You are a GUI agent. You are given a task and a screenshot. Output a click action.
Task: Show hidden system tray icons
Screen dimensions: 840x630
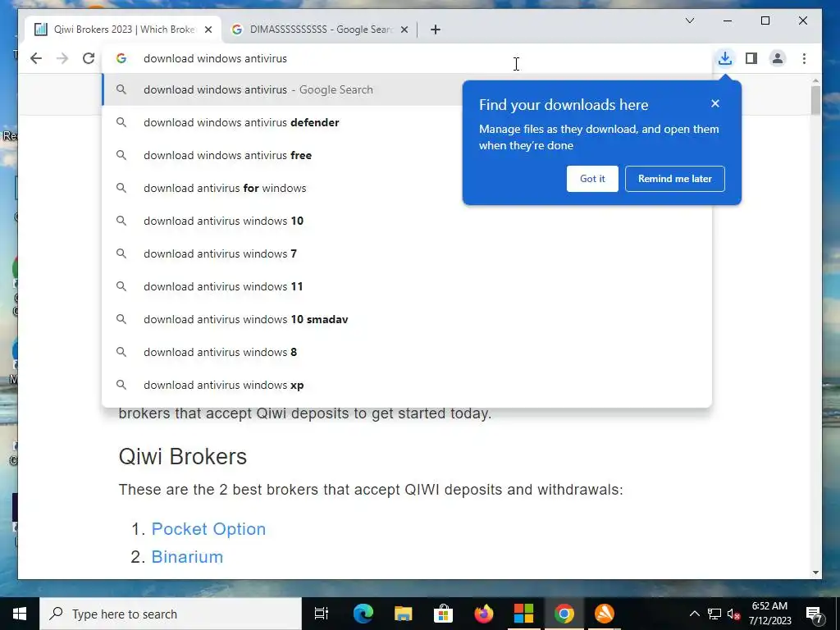coord(694,614)
